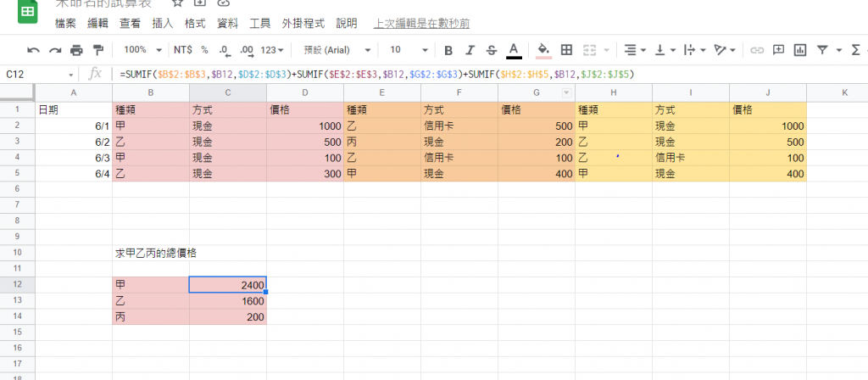The width and height of the screenshot is (868, 380).
Task: Insert a link with the link icon
Action: click(x=757, y=50)
